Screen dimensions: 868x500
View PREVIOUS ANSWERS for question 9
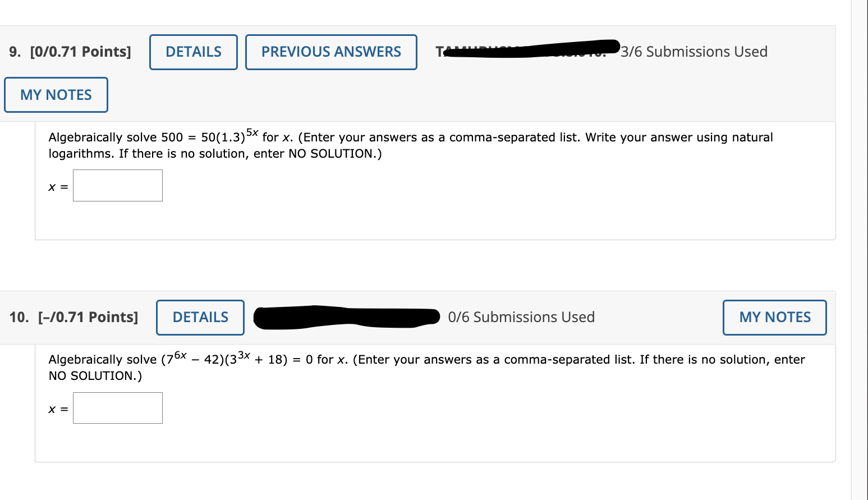coord(330,52)
